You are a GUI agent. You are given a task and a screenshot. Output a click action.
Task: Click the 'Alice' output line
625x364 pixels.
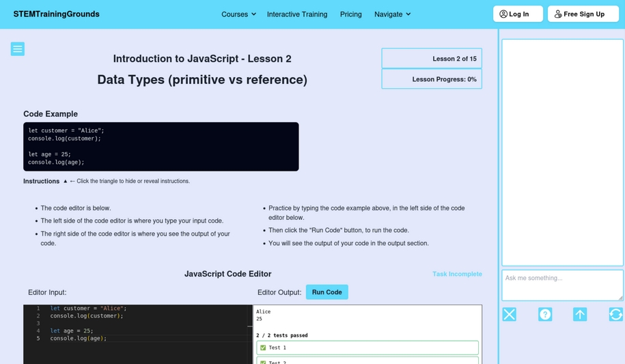point(263,312)
